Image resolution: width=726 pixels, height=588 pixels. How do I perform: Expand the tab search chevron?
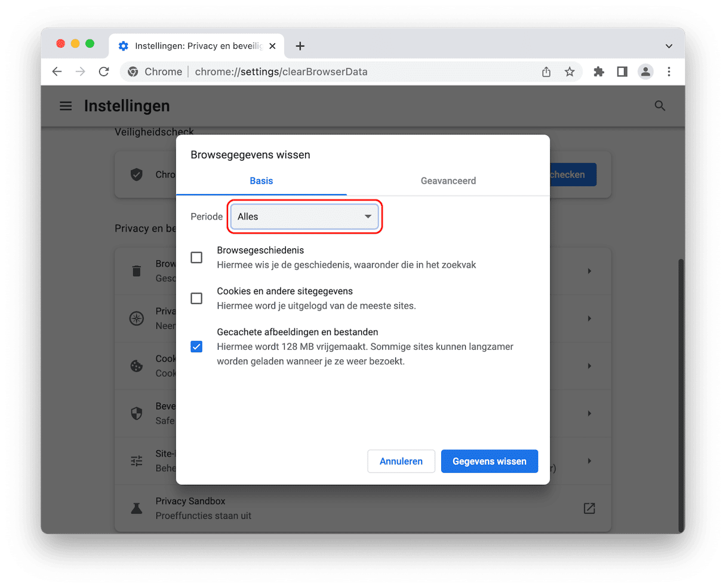click(669, 46)
